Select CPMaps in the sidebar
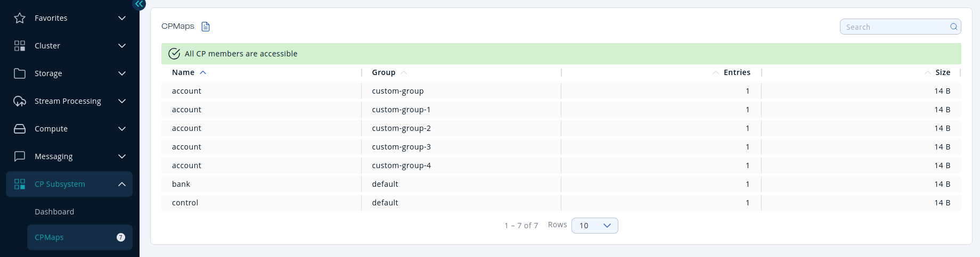 click(49, 237)
